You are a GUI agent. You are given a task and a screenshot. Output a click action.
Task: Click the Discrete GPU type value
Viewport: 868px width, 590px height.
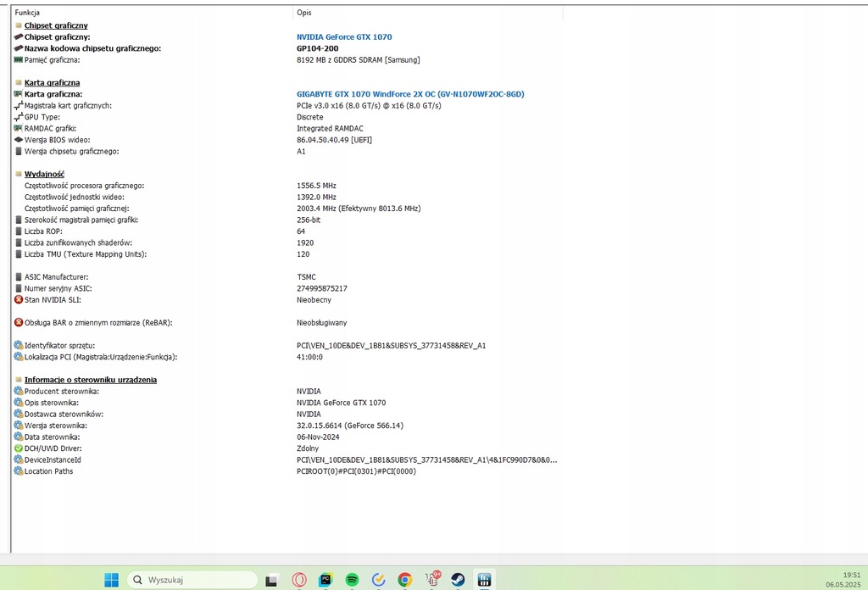[310, 117]
